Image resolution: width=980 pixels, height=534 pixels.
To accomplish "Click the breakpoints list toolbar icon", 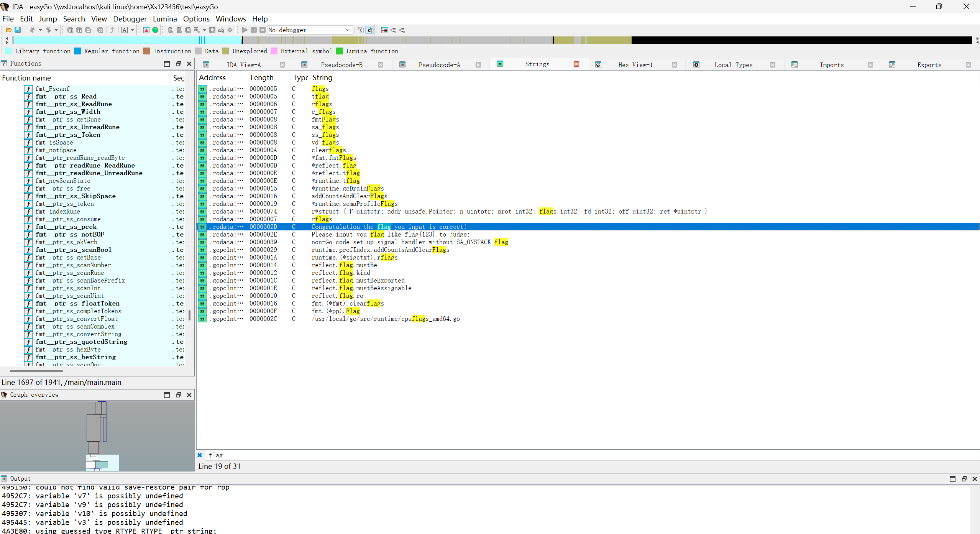I will [384, 30].
